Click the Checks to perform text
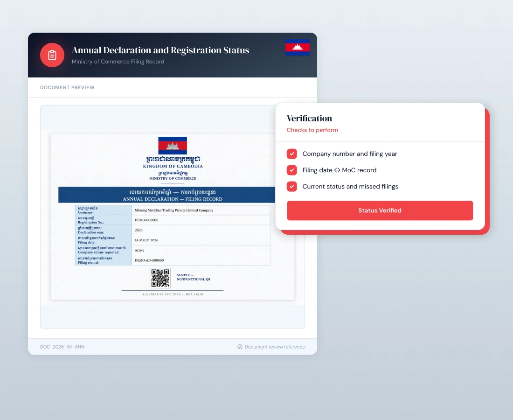The image size is (513, 420). (x=312, y=130)
